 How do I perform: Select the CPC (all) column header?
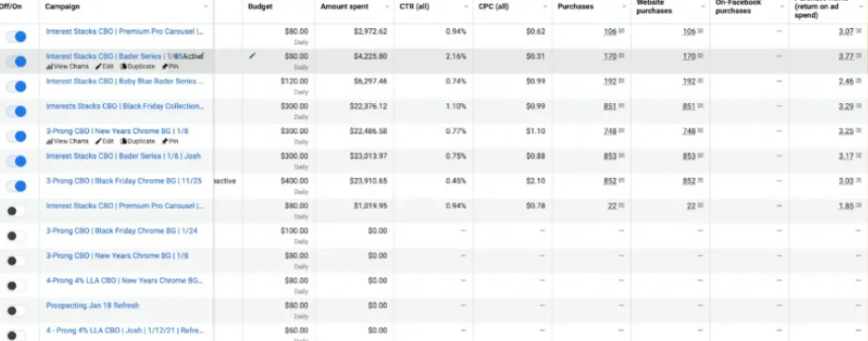click(493, 7)
